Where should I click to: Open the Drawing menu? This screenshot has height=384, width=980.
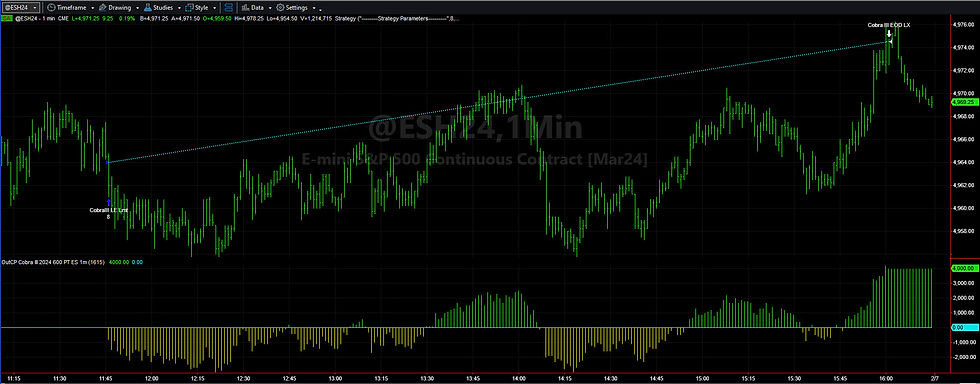pyautogui.click(x=119, y=8)
